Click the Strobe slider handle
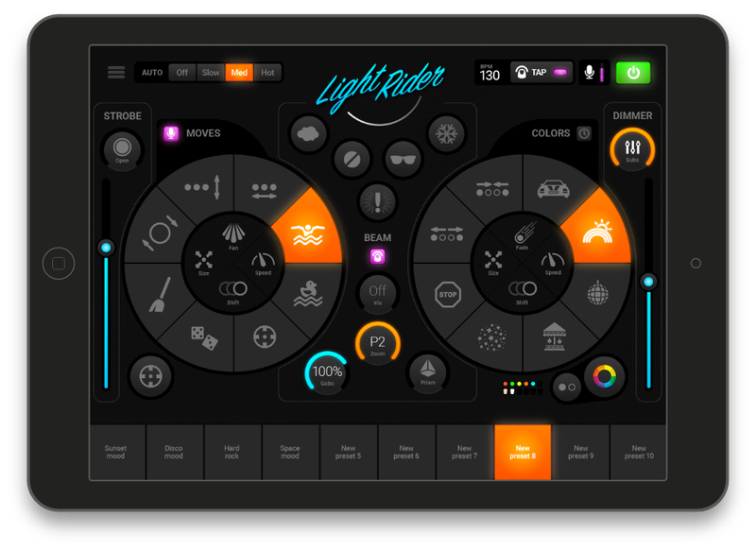 tap(106, 248)
